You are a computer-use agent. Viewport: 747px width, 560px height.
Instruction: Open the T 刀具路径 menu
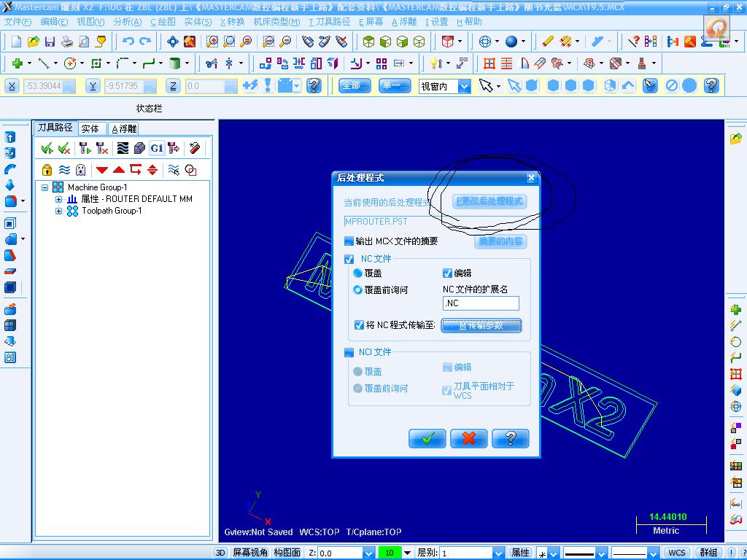[329, 22]
